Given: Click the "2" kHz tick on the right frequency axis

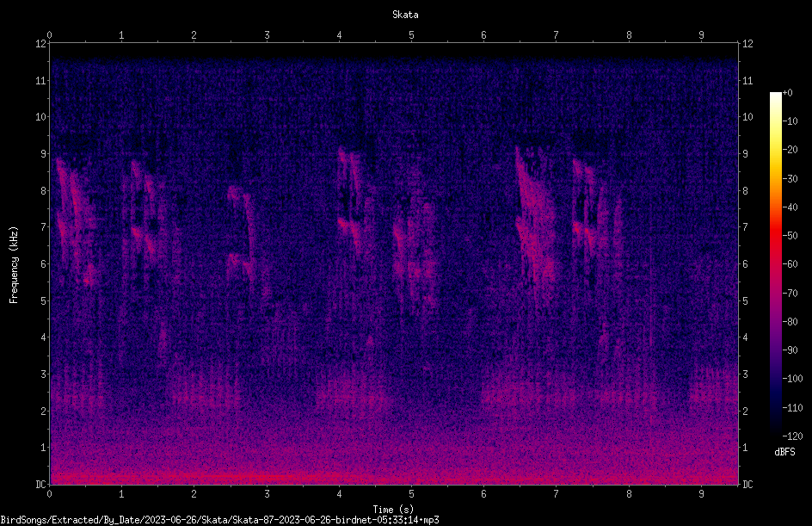Looking at the screenshot, I should 746,411.
